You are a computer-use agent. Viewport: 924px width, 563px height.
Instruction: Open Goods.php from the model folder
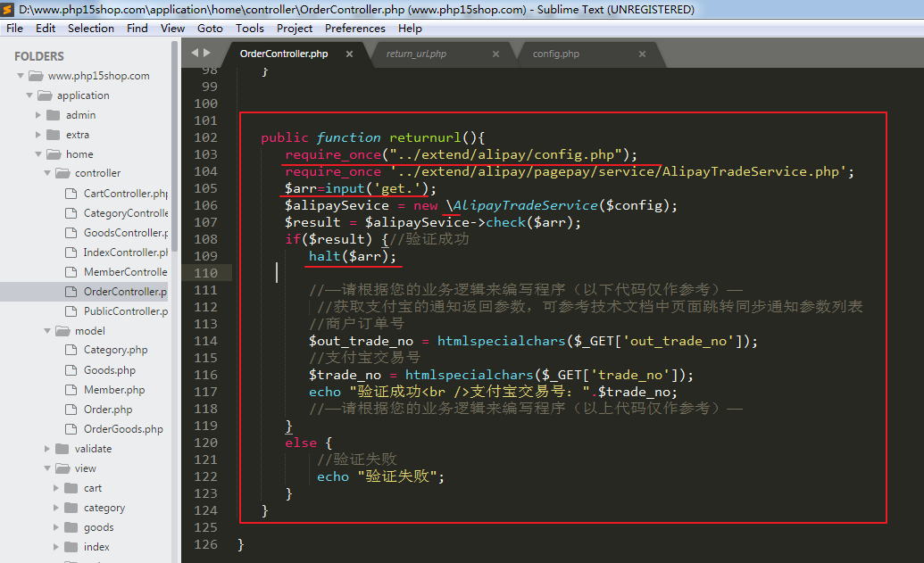[x=110, y=370]
